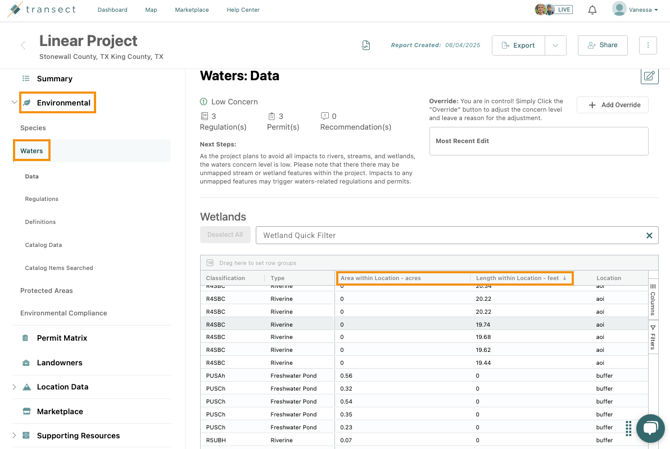Export the report
Image resolution: width=670 pixels, height=449 pixels.
(518, 45)
